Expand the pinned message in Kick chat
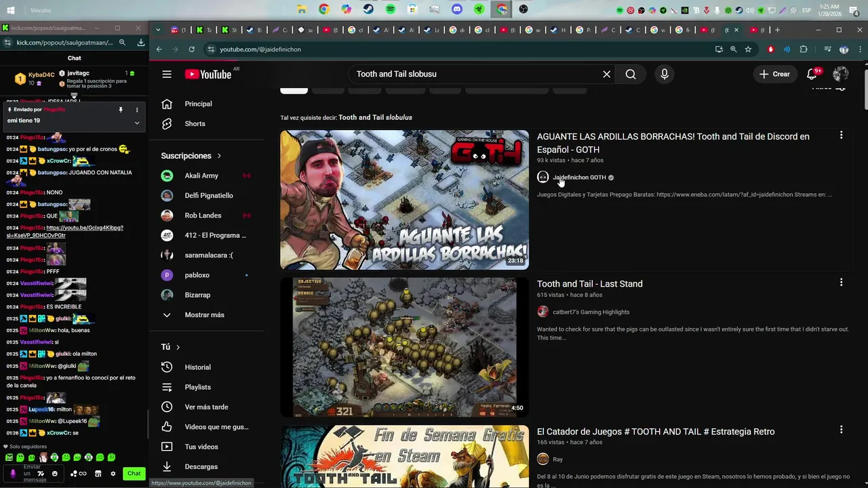 point(136,123)
